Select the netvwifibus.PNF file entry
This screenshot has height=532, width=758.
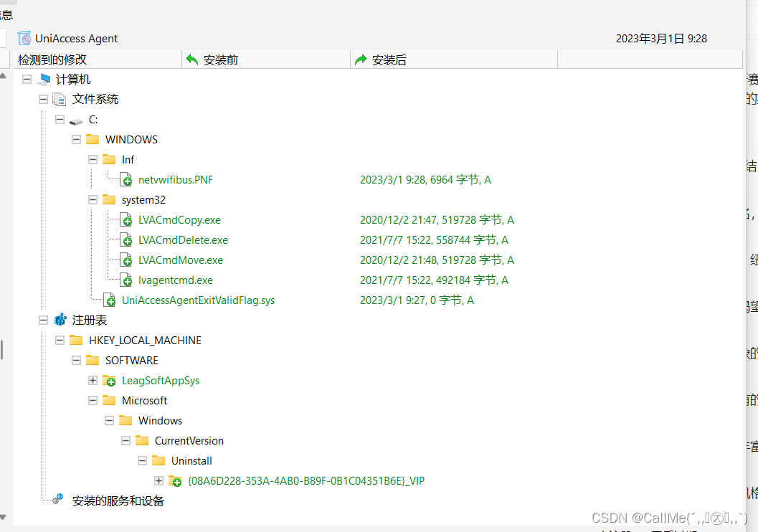pyautogui.click(x=176, y=180)
